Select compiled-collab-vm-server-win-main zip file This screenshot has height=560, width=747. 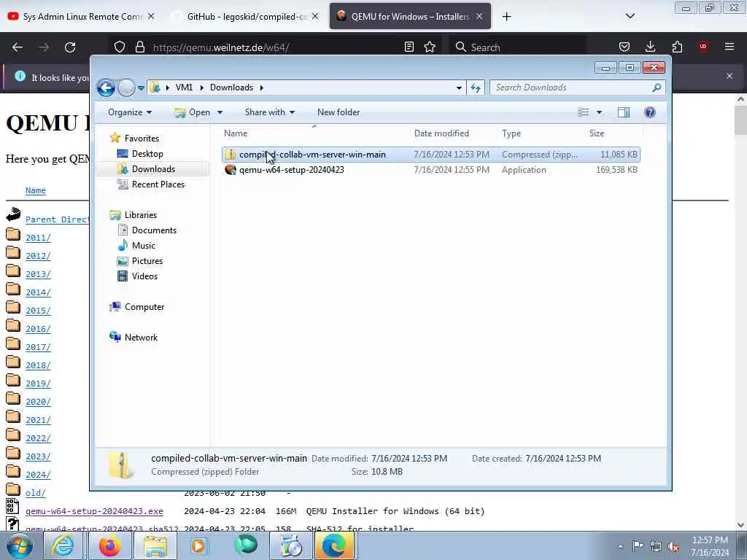430,155
